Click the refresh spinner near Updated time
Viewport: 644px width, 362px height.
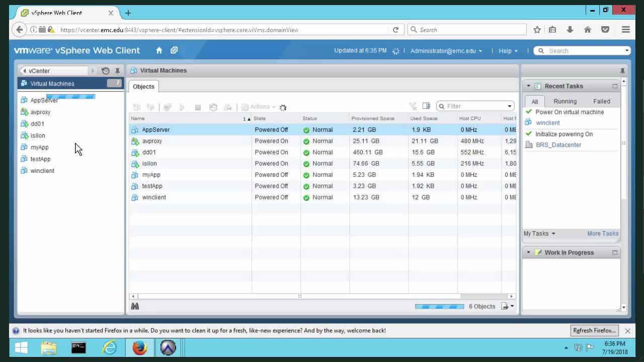396,51
